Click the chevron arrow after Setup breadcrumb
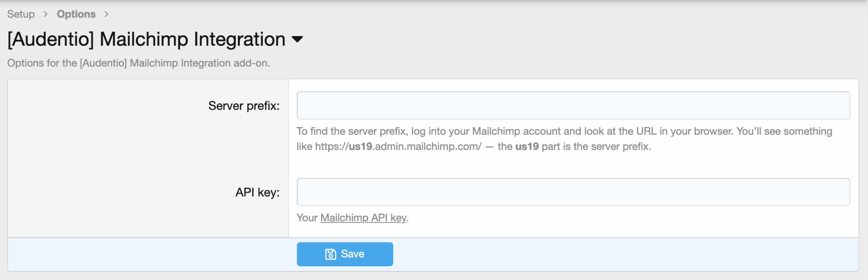 click(45, 14)
